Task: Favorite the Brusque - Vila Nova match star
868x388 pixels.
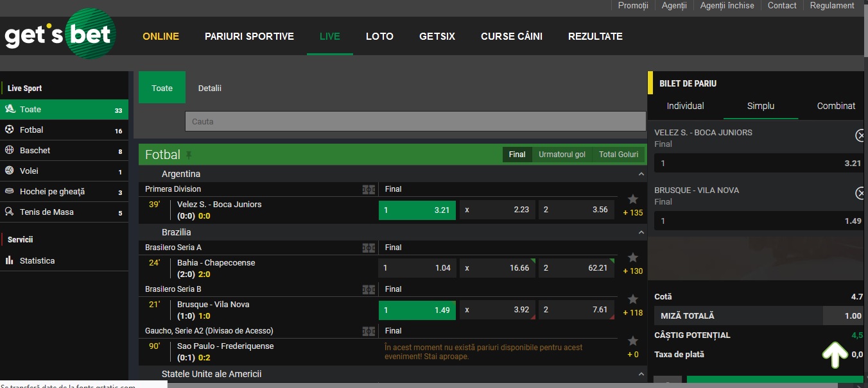Action: (x=633, y=299)
